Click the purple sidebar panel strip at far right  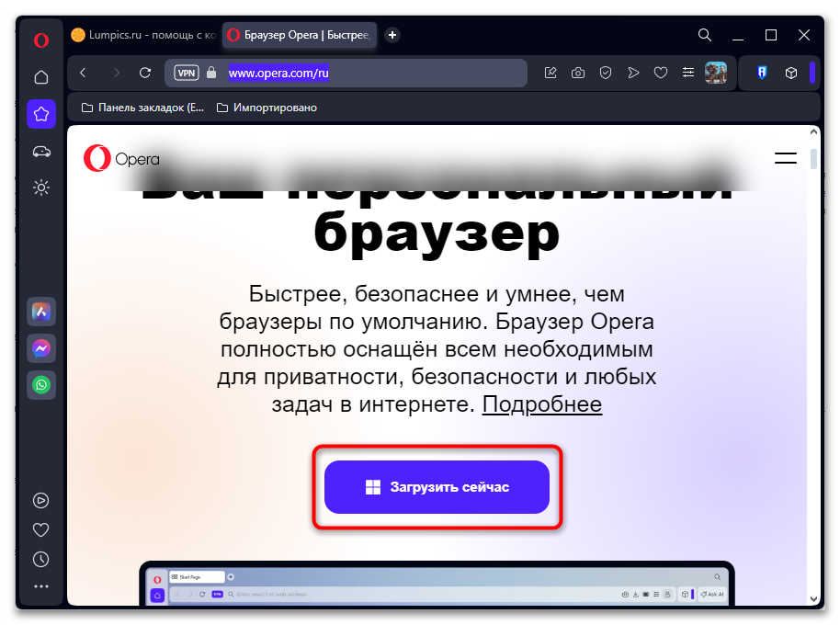coord(812,73)
